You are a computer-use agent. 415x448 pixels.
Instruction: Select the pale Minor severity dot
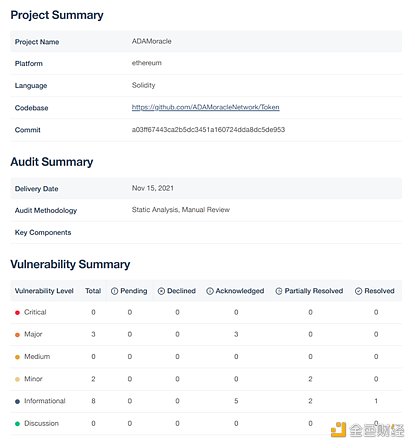point(17,379)
